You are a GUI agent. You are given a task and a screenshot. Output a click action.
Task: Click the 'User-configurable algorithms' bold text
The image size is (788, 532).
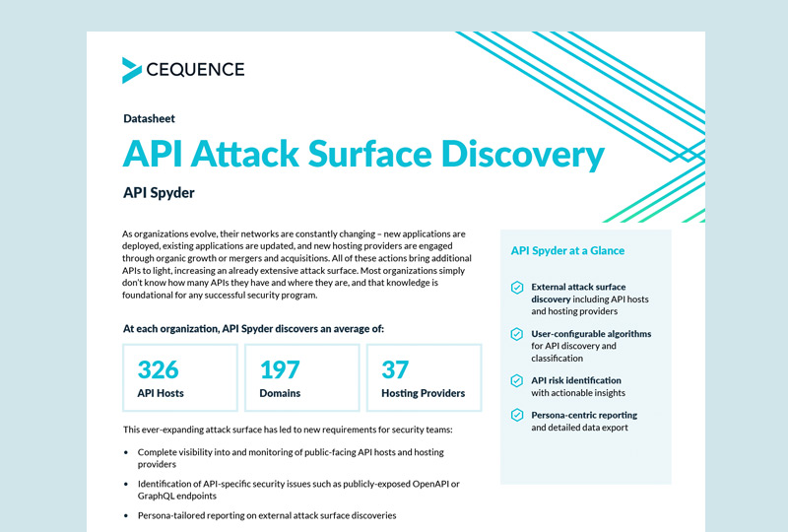click(x=591, y=334)
